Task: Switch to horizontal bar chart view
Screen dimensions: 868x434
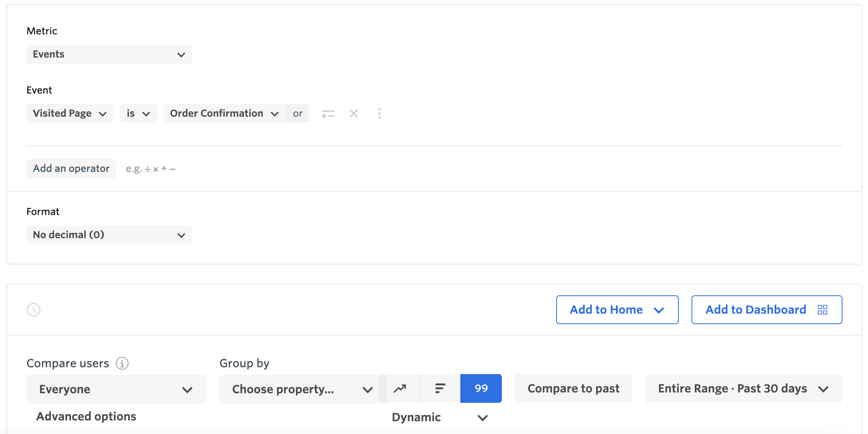Action: click(x=440, y=388)
